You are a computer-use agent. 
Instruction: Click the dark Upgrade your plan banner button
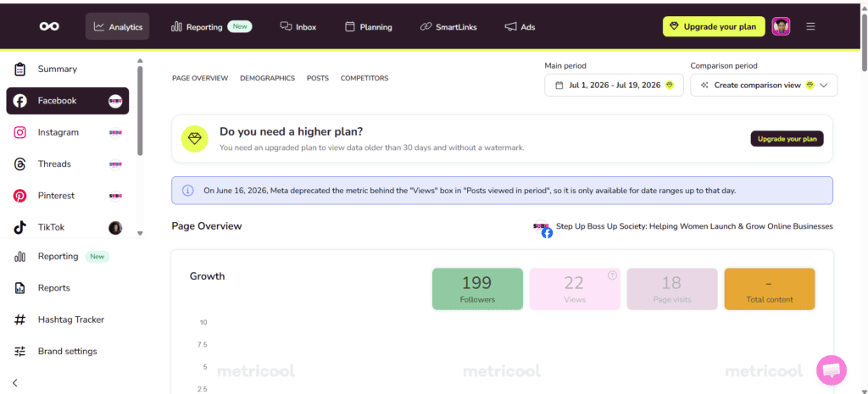787,139
